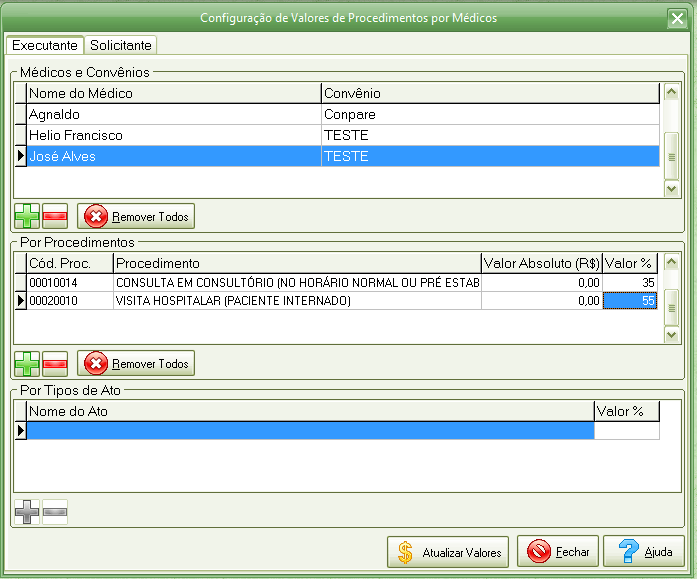Add a procedure with the green plus under Por Procedimentos
This screenshot has width=697, height=579.
coord(27,363)
